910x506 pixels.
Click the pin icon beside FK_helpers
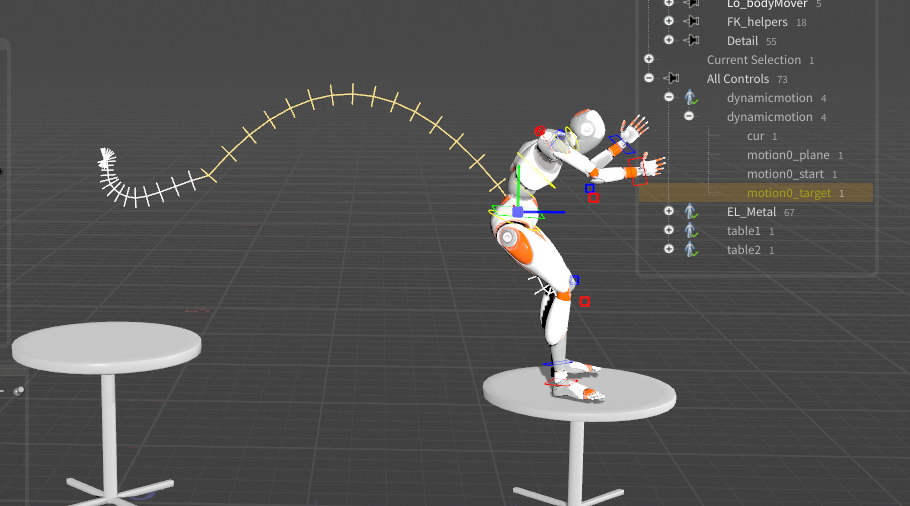click(x=691, y=21)
